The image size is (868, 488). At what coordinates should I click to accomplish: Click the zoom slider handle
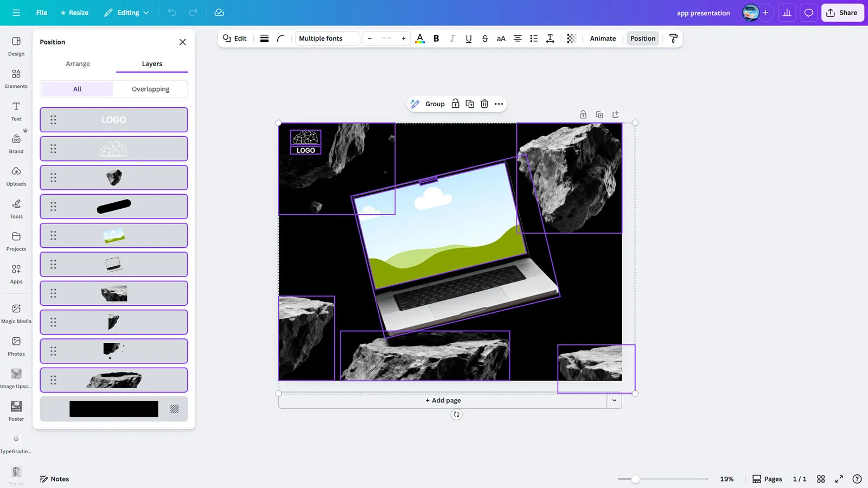[x=635, y=479]
